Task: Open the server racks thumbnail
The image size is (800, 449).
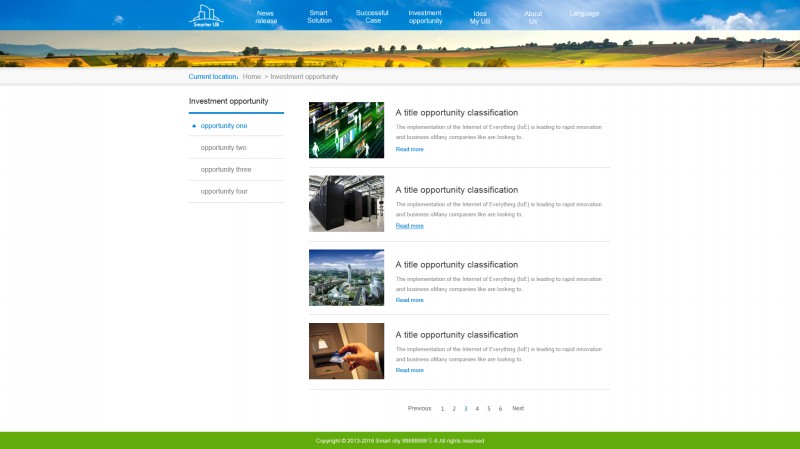Action: click(x=346, y=204)
